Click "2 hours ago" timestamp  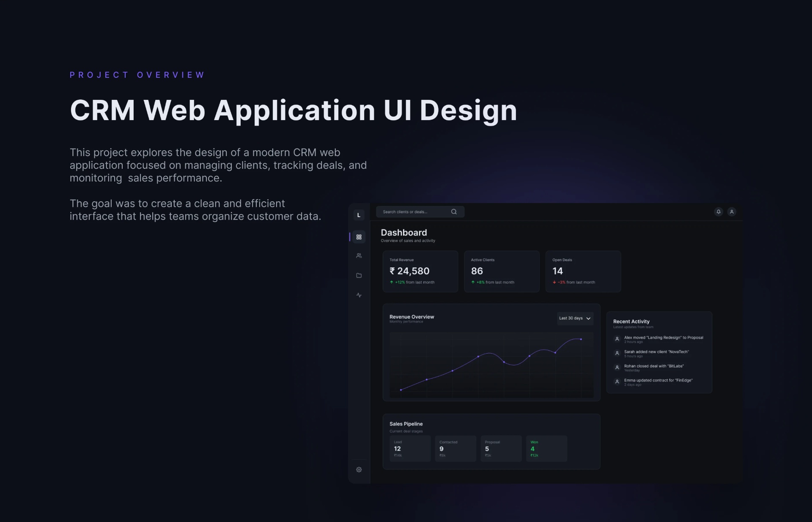pos(634,342)
